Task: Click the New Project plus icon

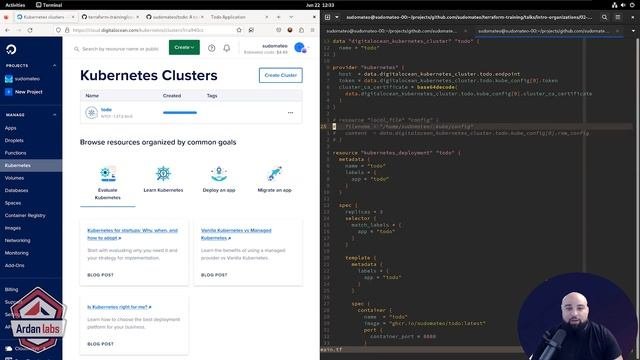Action: 9,92
